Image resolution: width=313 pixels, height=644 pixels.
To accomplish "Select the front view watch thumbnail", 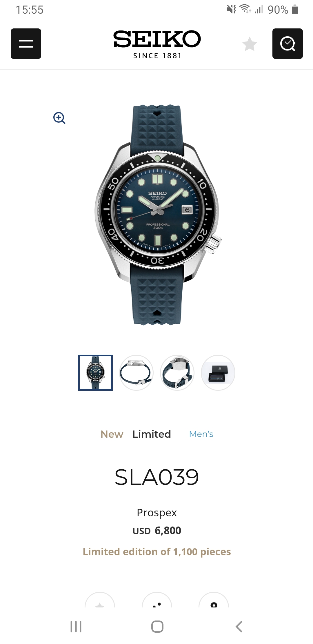I will pyautogui.click(x=95, y=373).
